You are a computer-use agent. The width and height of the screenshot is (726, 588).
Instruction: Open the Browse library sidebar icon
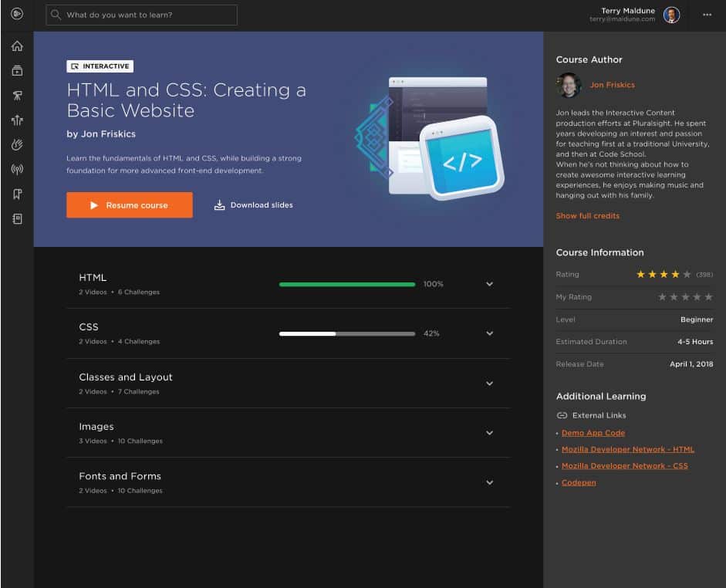coord(17,70)
